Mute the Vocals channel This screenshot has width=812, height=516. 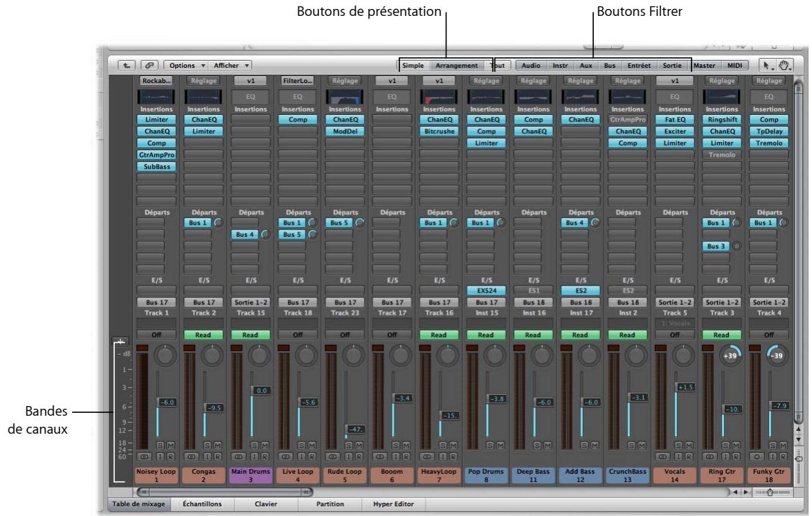coord(689,445)
